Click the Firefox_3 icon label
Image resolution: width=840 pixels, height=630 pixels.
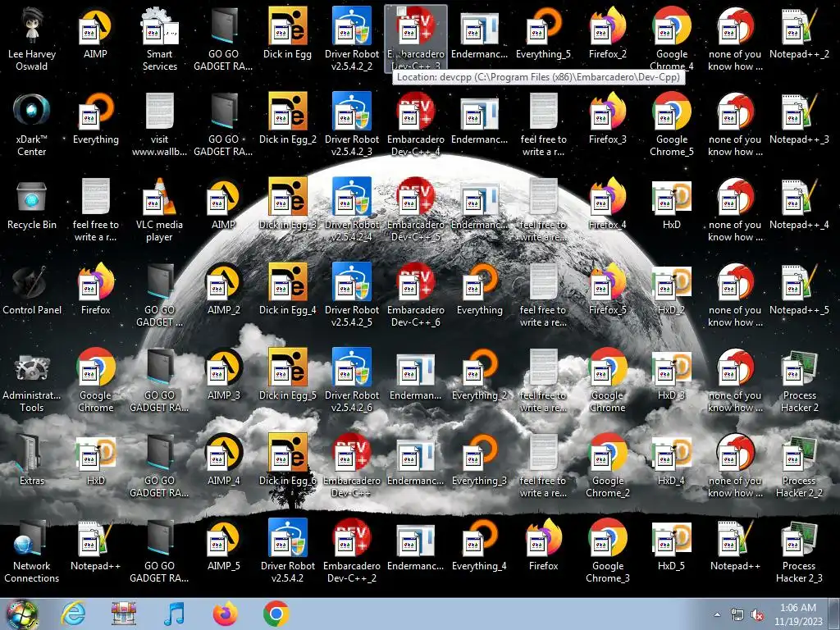point(608,139)
